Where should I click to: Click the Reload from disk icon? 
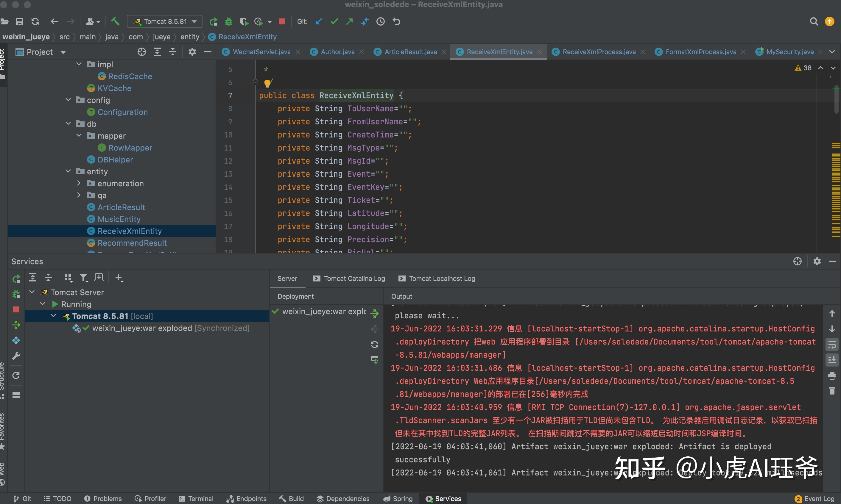coord(35,21)
